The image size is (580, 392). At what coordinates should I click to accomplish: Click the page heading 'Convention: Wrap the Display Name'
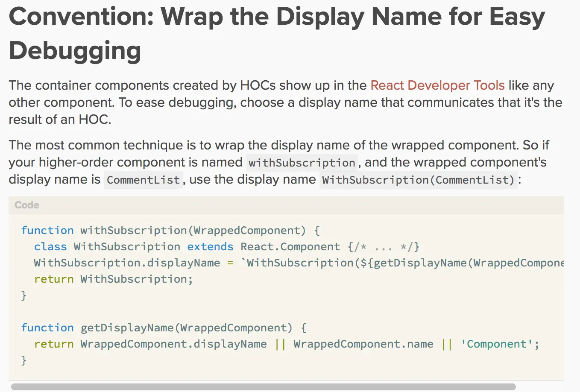[277, 33]
